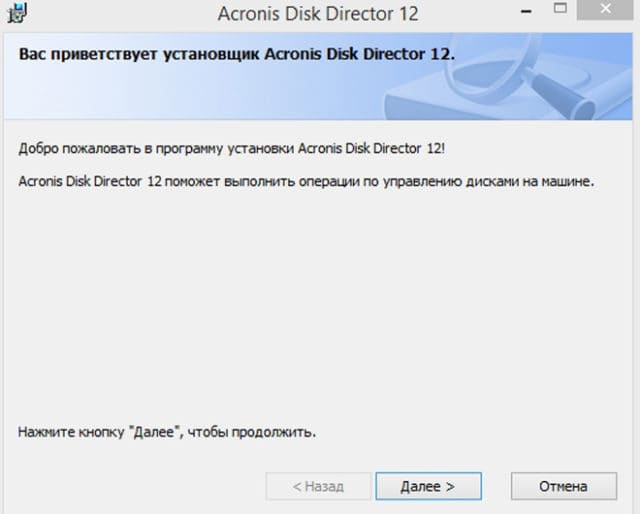Click the Добро пожаловать welcome line
640x514 pixels.
click(232, 149)
